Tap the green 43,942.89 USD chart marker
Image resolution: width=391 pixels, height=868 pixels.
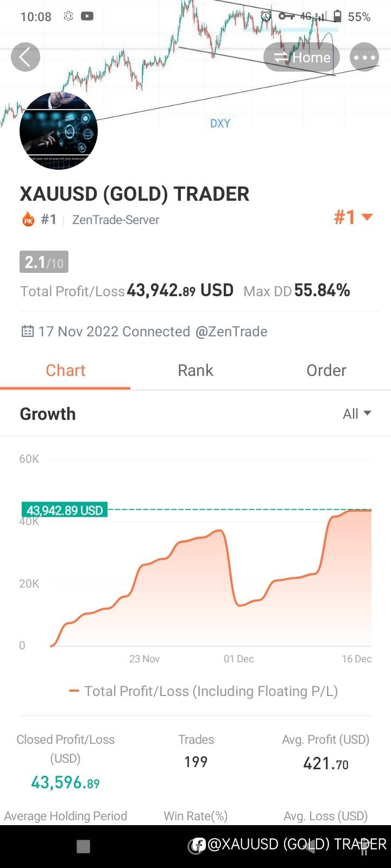tap(65, 510)
